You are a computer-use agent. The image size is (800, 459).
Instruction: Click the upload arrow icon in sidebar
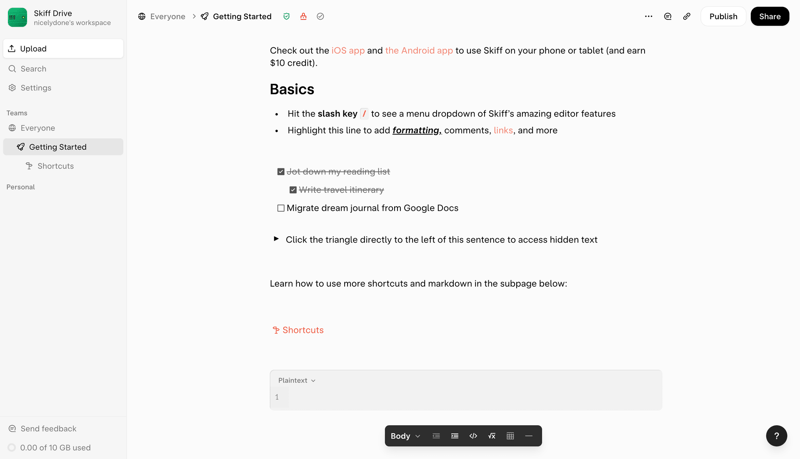pyautogui.click(x=12, y=48)
